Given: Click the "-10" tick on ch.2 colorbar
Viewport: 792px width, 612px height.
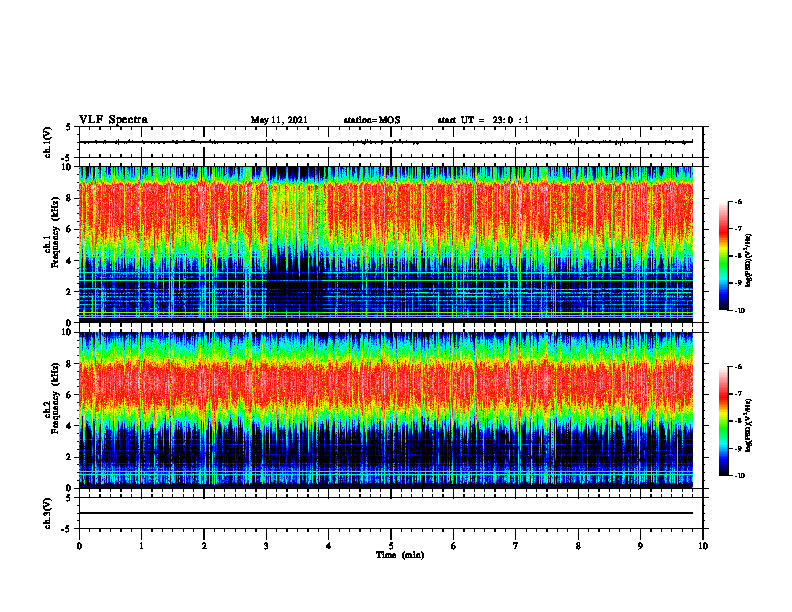Looking at the screenshot, I should pyautogui.click(x=739, y=476).
